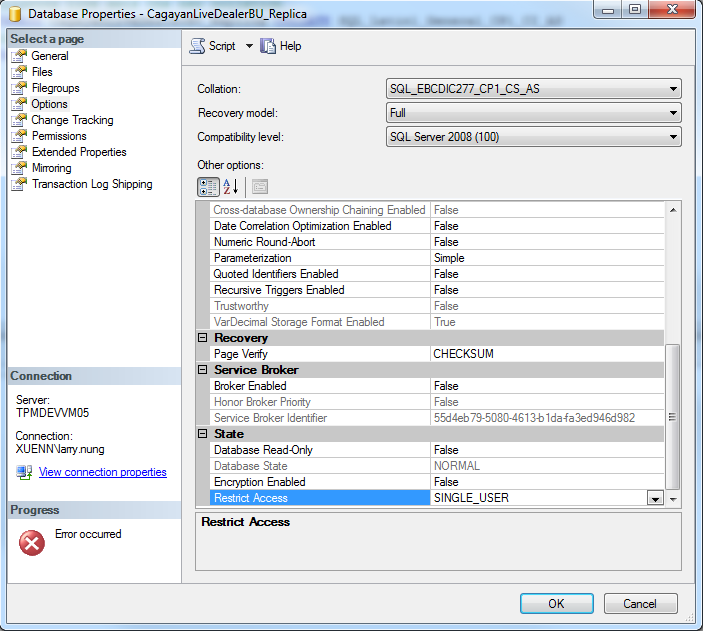The image size is (703, 631).
Task: Open the Collation dropdown
Action: (x=534, y=89)
